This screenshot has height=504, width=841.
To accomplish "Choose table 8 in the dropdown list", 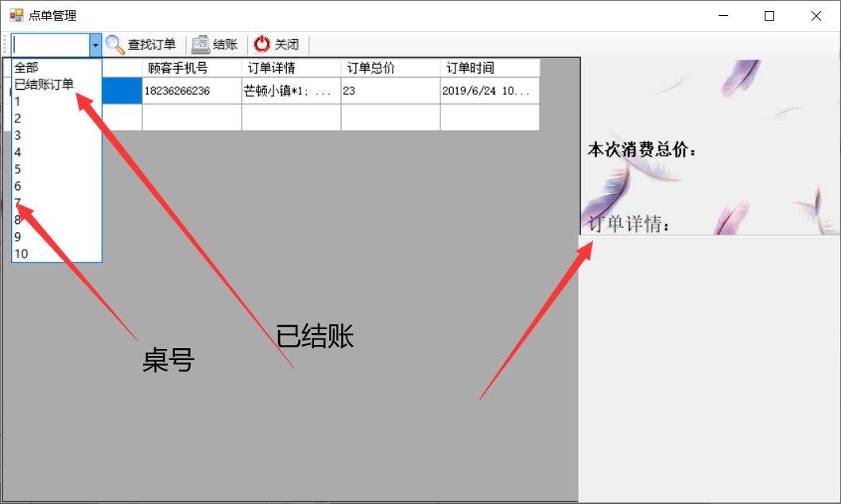I will 56,220.
